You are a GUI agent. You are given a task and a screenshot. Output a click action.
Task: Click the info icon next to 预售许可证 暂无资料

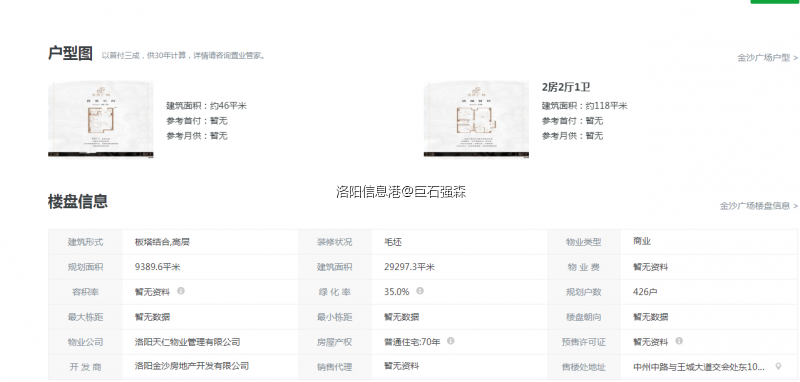679,341
